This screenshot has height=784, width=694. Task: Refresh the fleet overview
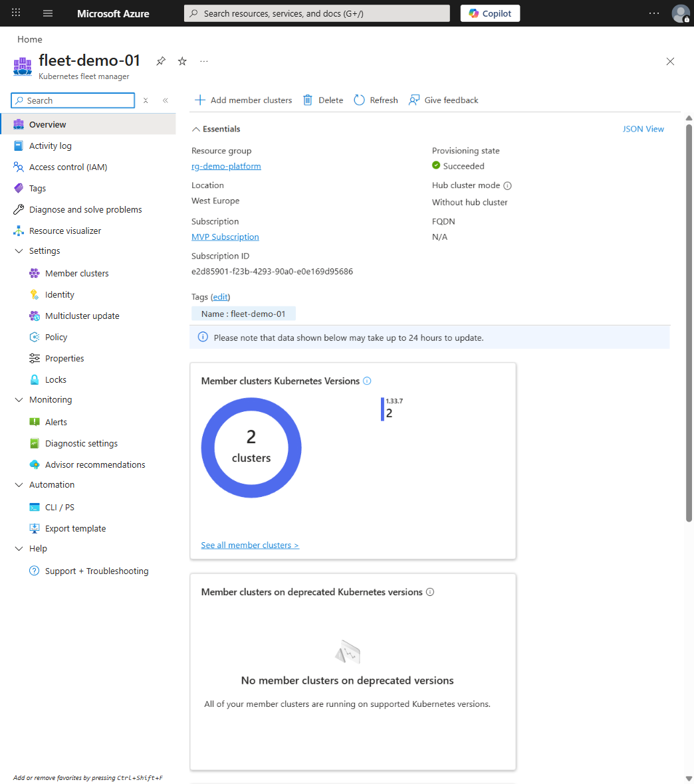[376, 100]
